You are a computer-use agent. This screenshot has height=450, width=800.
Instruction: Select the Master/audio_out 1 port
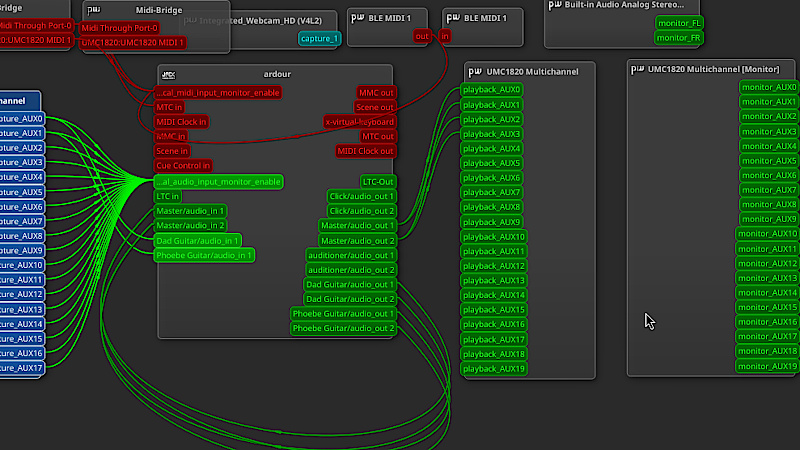pos(357,225)
